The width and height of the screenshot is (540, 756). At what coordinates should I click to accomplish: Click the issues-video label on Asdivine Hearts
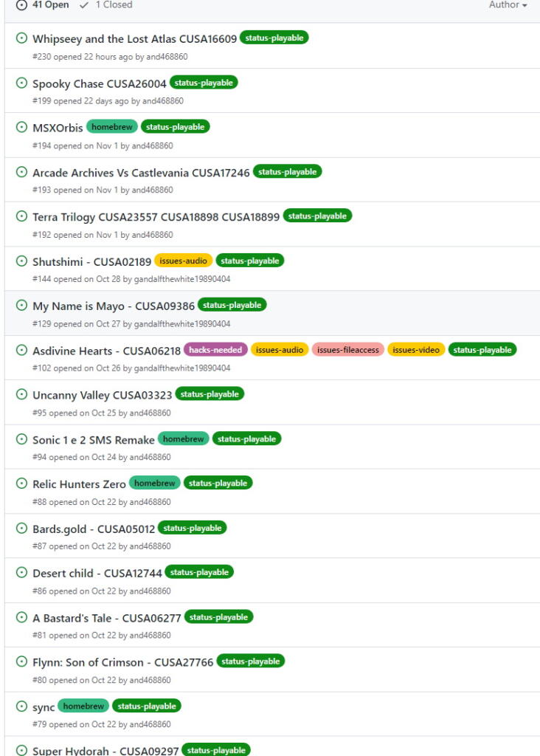[416, 349]
